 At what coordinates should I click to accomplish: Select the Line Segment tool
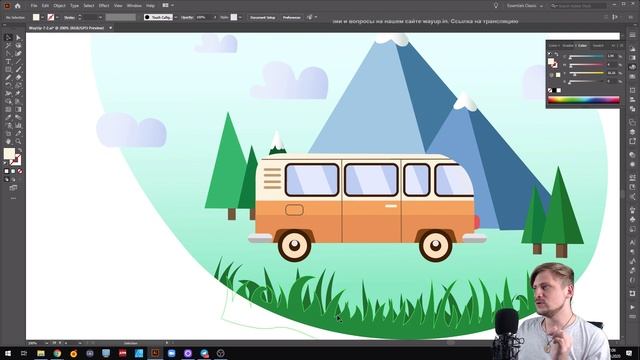pyautogui.click(x=18, y=61)
